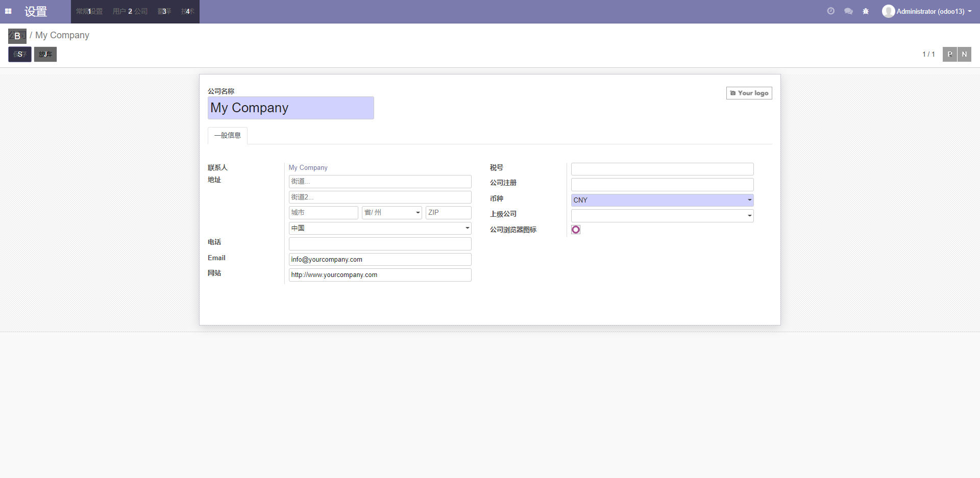Image resolution: width=980 pixels, height=478 pixels.
Task: Click the 放弃 discard button
Action: (45, 54)
